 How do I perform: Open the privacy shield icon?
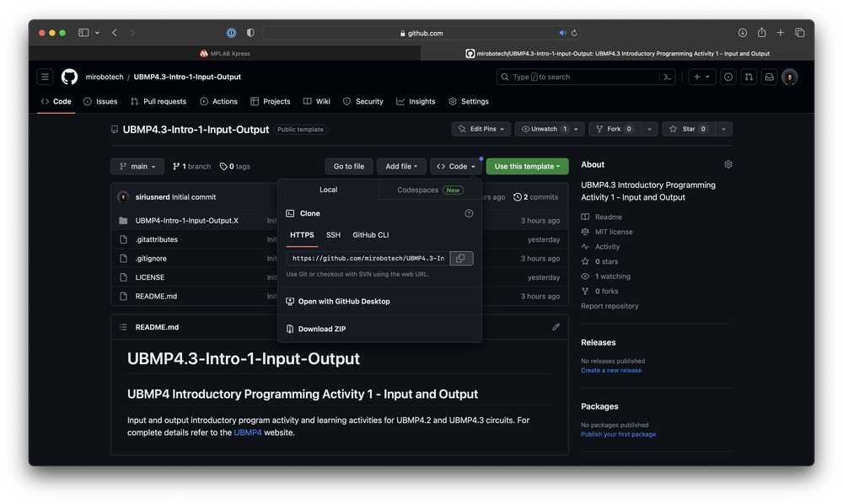(x=250, y=33)
